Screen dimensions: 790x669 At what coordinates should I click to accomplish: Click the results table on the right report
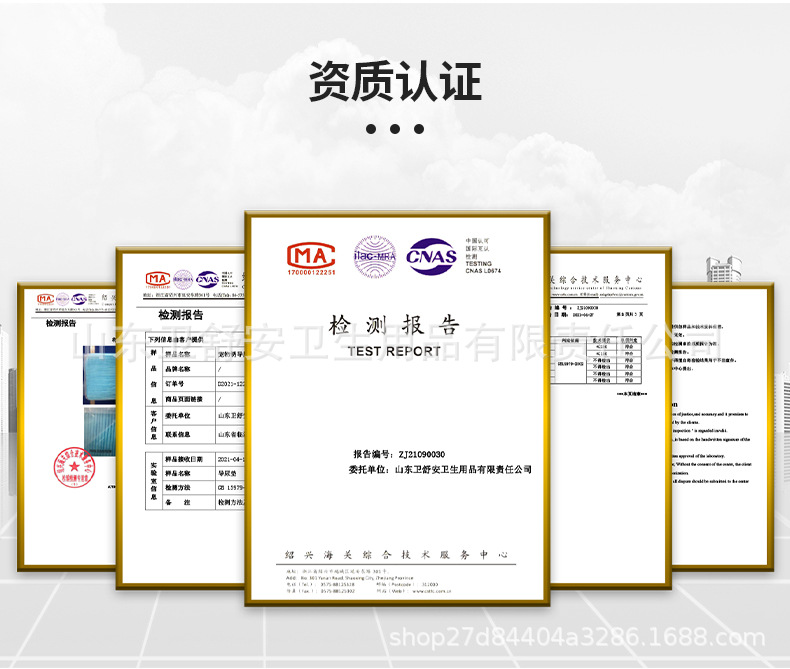pos(597,360)
